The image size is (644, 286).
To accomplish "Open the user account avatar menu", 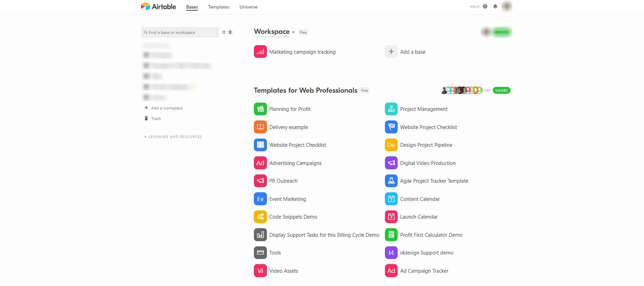I will (x=507, y=6).
